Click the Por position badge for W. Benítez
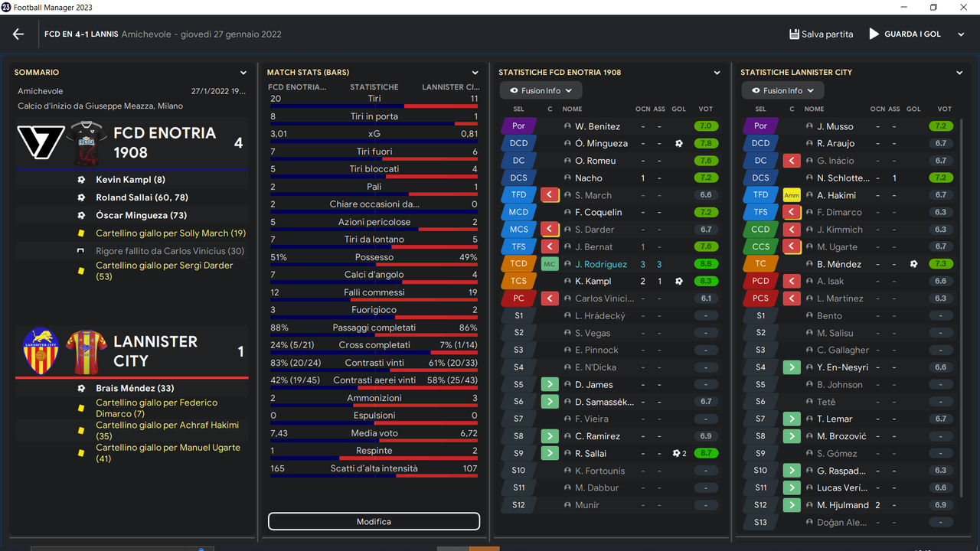This screenshot has width=980, height=551. (x=518, y=126)
